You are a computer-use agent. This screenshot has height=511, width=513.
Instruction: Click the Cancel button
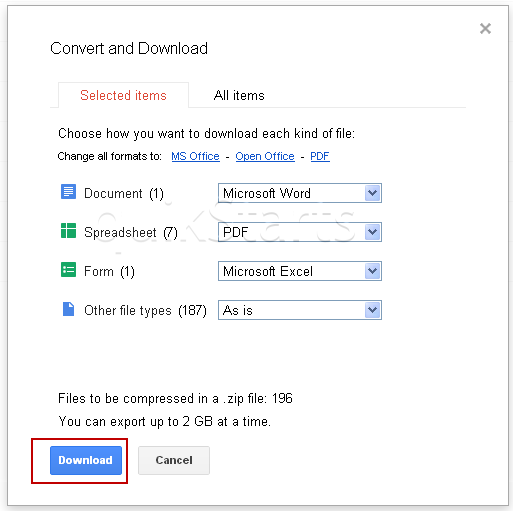pos(174,460)
